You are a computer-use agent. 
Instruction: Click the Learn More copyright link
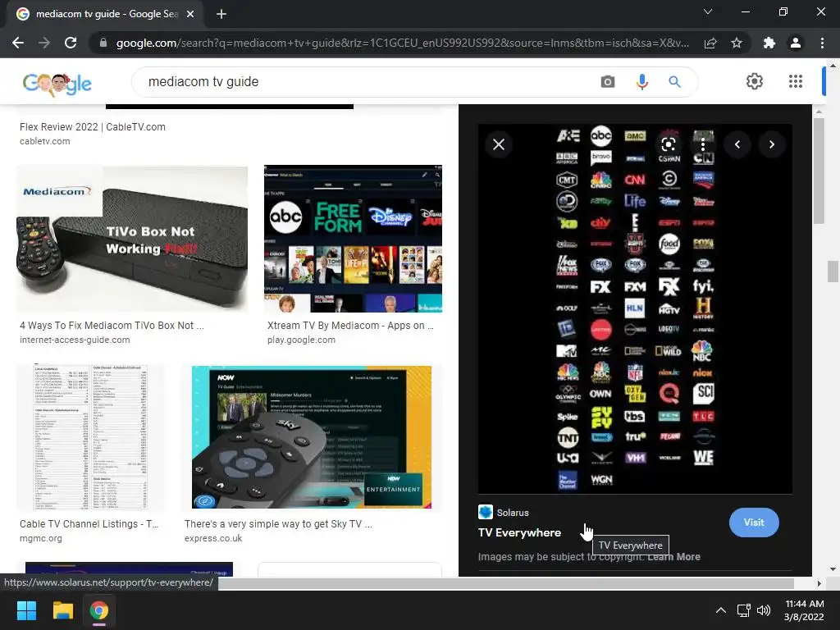pos(674,557)
